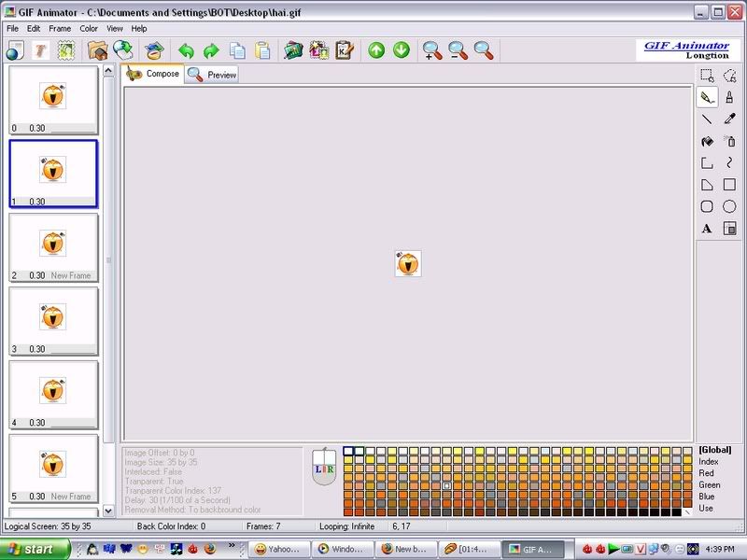Click the redo green arrow
747x560 pixels.
click(x=211, y=50)
